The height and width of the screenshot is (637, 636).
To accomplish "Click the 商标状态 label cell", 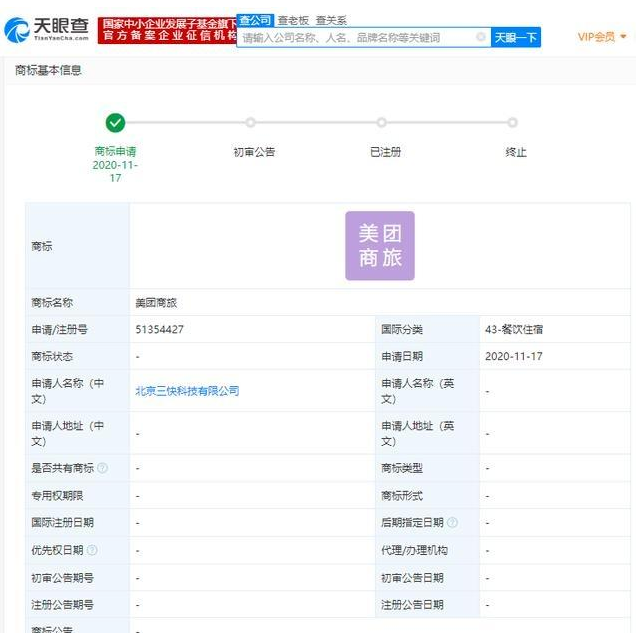I will tap(78, 356).
